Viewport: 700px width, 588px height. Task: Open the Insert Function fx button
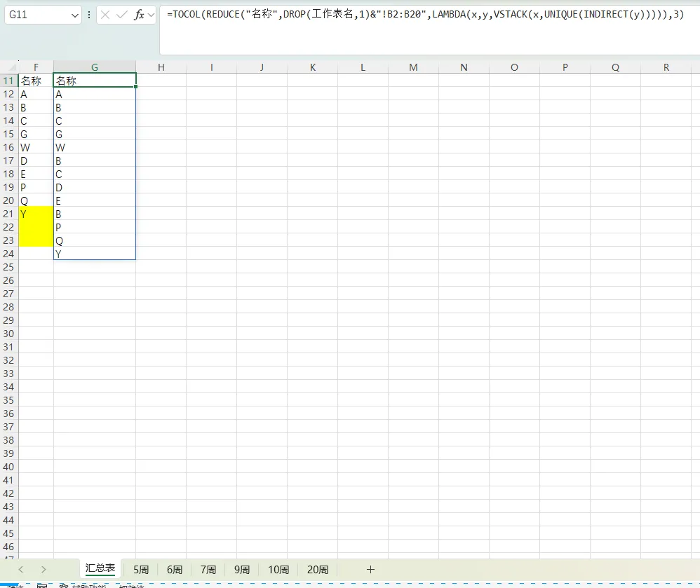140,15
